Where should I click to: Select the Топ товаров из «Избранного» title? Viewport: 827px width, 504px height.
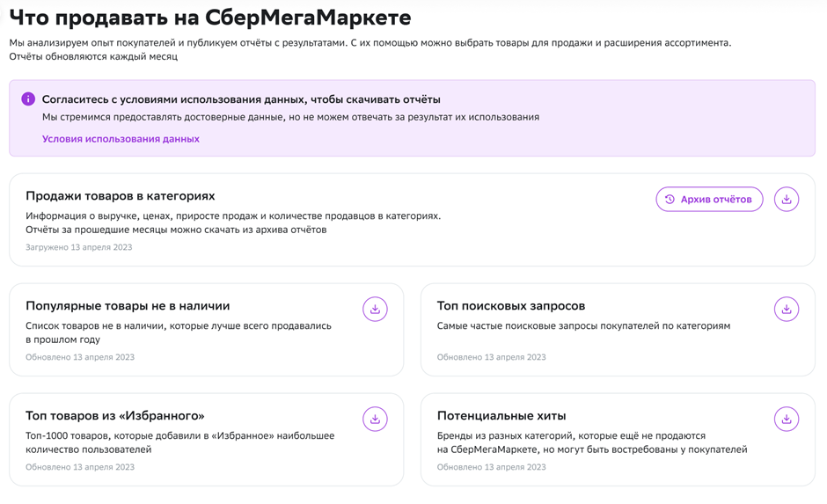tap(115, 416)
